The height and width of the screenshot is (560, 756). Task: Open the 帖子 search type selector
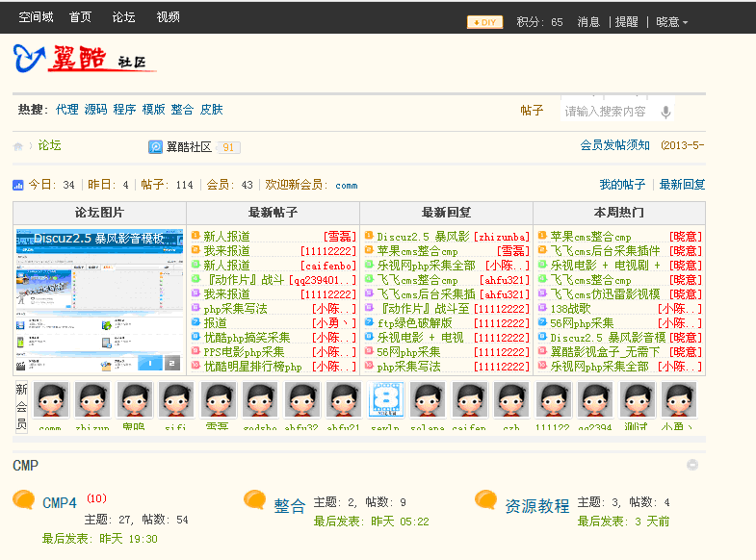[532, 111]
